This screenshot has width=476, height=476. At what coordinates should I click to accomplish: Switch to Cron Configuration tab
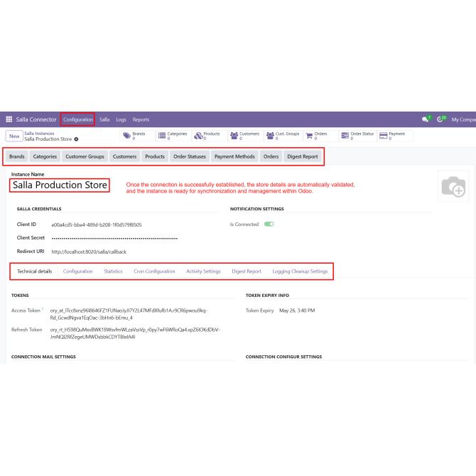pos(154,271)
